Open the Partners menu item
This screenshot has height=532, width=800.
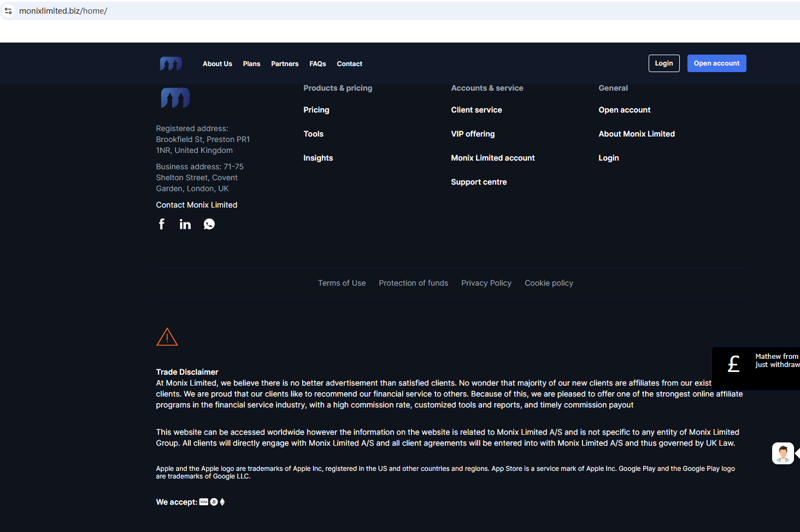[x=285, y=64]
